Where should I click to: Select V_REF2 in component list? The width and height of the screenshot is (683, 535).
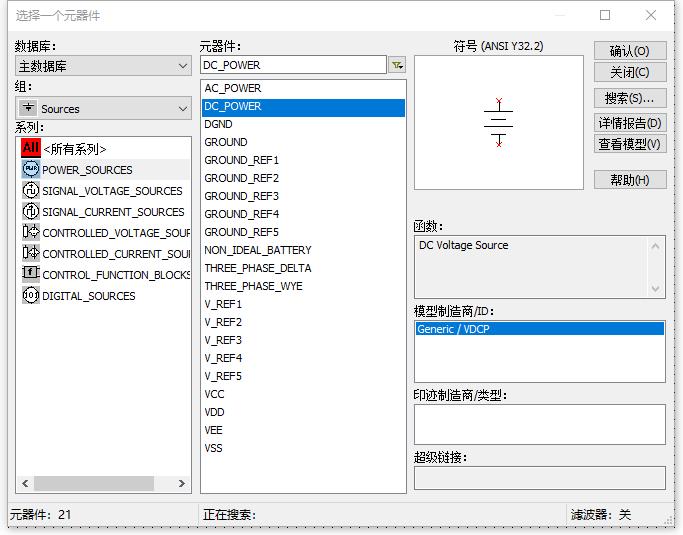pos(303,322)
